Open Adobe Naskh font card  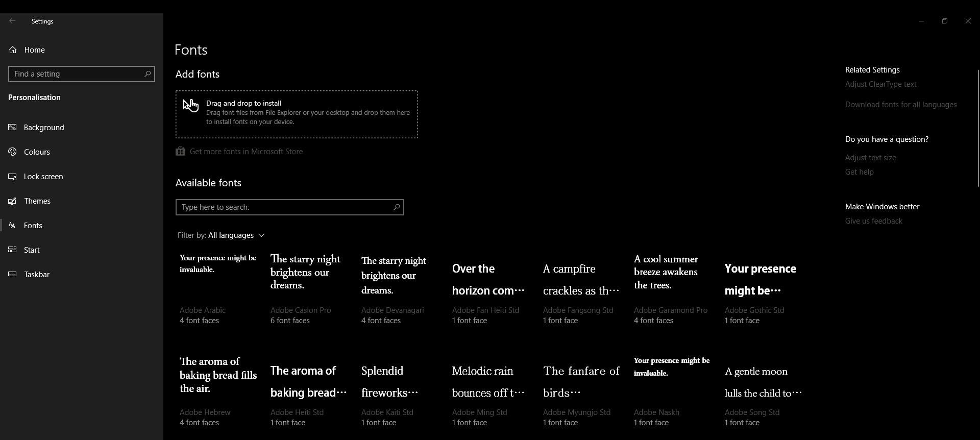[673, 392]
